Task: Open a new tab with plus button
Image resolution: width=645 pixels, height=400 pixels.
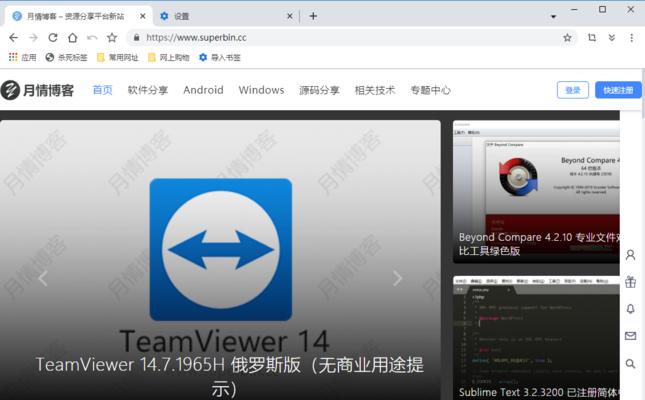Action: click(x=313, y=16)
